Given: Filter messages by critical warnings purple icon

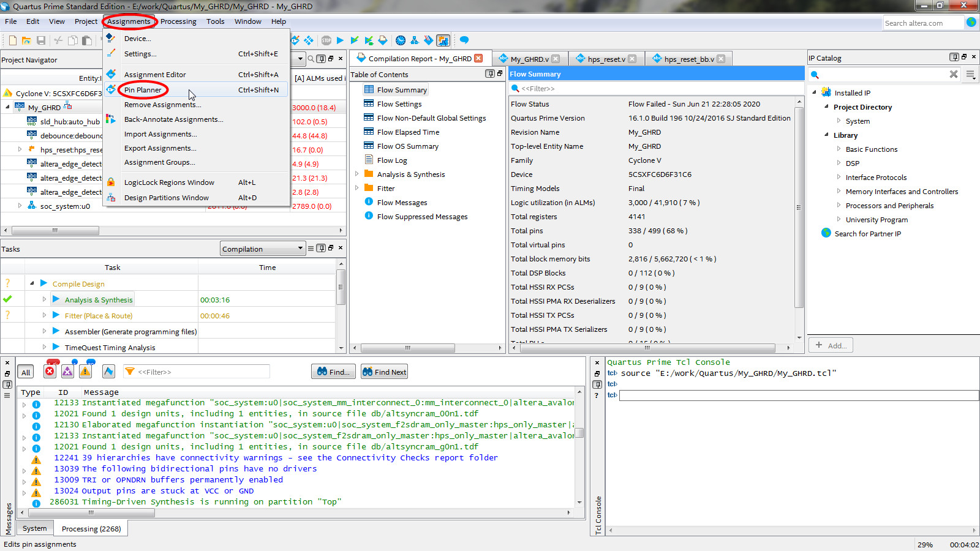Looking at the screenshot, I should pyautogui.click(x=67, y=371).
